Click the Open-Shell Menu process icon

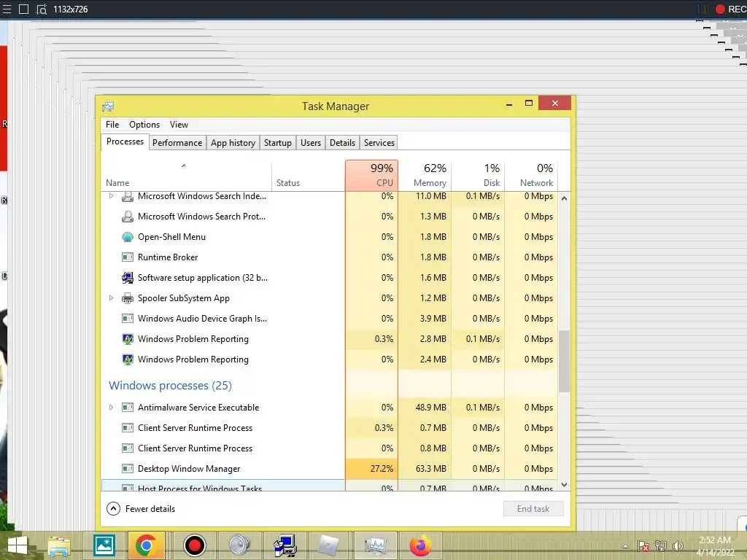[127, 237]
